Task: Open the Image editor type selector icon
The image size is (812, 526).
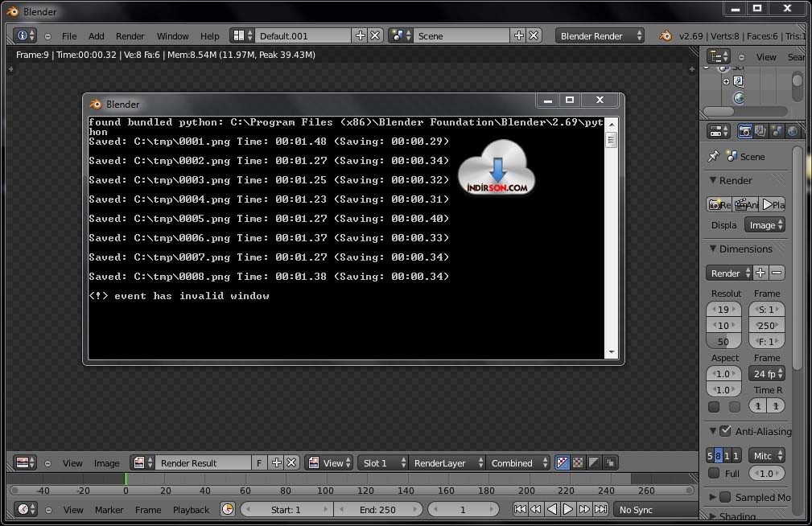Action: (25, 462)
